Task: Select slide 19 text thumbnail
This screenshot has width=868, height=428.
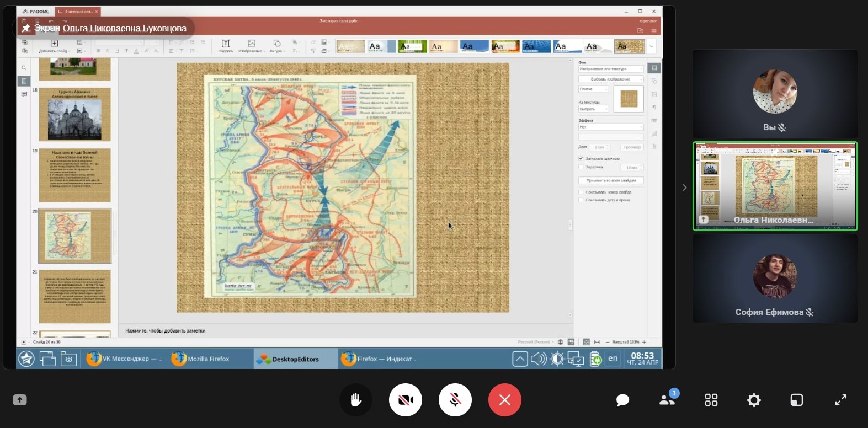Action: coord(74,175)
